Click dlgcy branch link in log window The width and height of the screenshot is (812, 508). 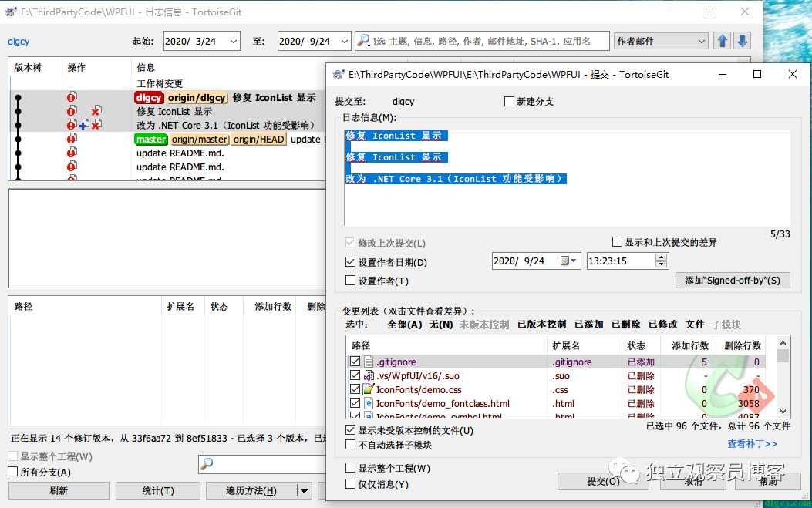click(x=19, y=42)
